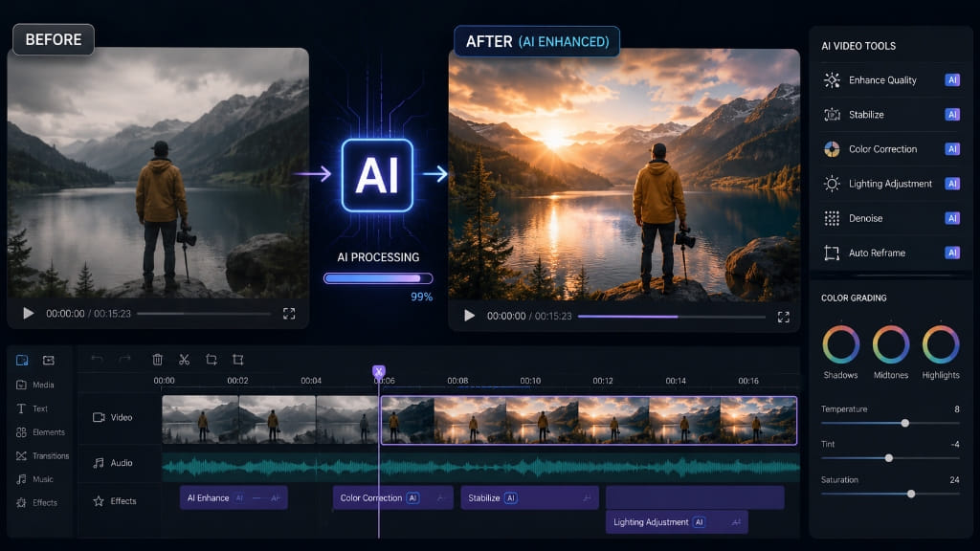Viewport: 980px width, 551px height.
Task: Adjust the Midtones color wheel
Action: click(891, 344)
